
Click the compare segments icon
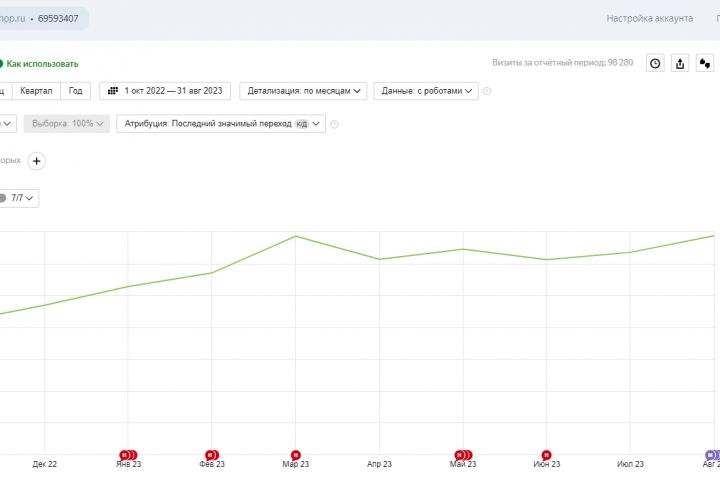pos(705,63)
